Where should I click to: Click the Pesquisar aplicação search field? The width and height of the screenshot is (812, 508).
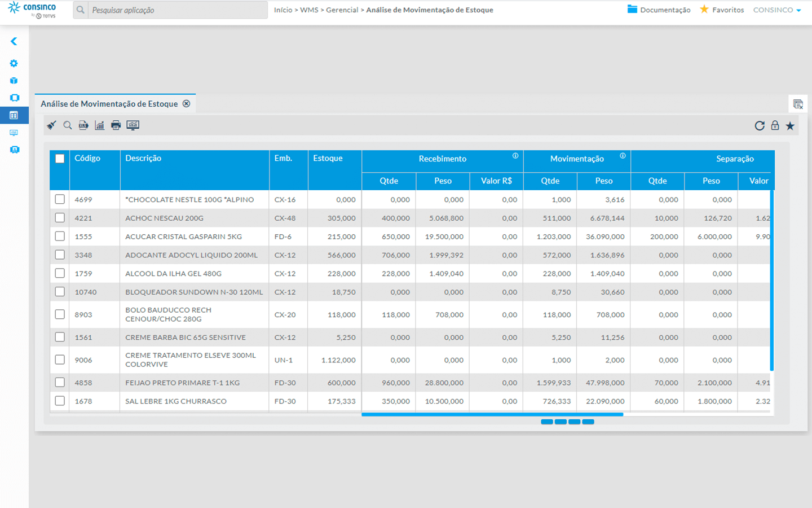[x=177, y=10]
